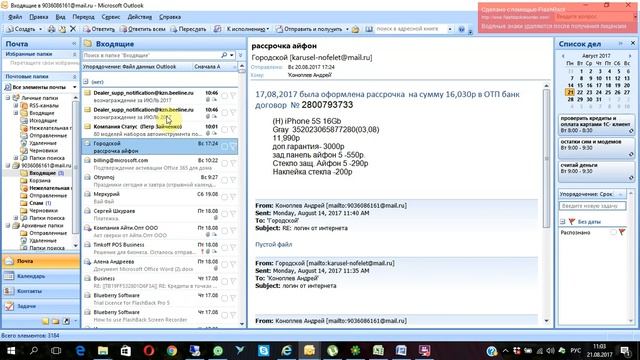Select Исходящие folder under Личные папки

click(x=43, y=120)
